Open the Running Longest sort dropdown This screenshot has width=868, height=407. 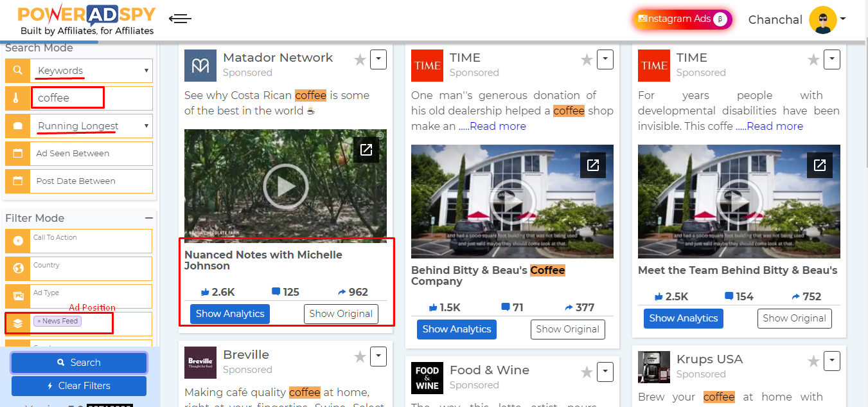(91, 126)
